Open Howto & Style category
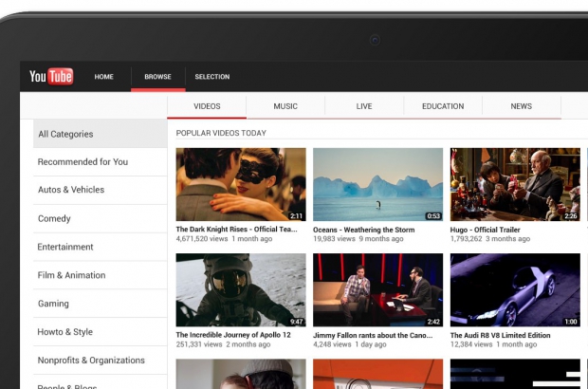 point(101,332)
